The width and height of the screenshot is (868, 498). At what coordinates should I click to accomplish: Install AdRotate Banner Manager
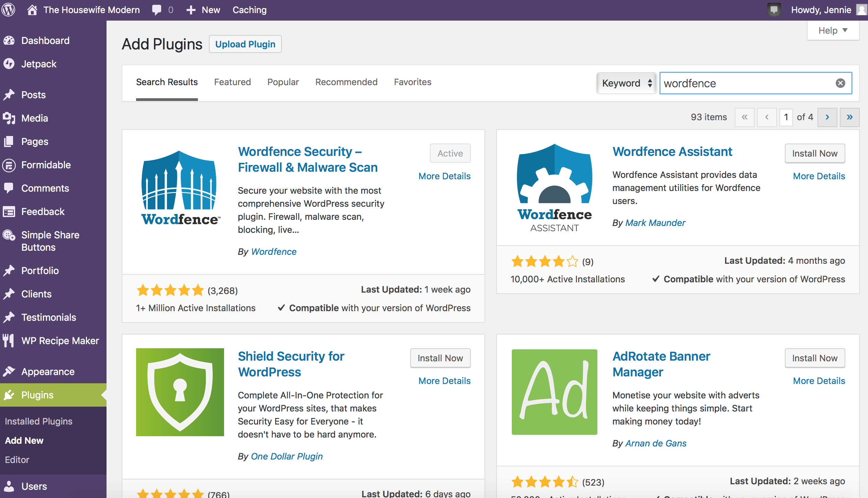[815, 358]
